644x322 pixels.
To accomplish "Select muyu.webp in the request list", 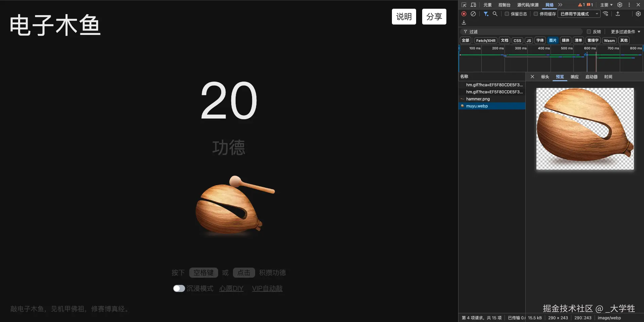I will coord(477,106).
